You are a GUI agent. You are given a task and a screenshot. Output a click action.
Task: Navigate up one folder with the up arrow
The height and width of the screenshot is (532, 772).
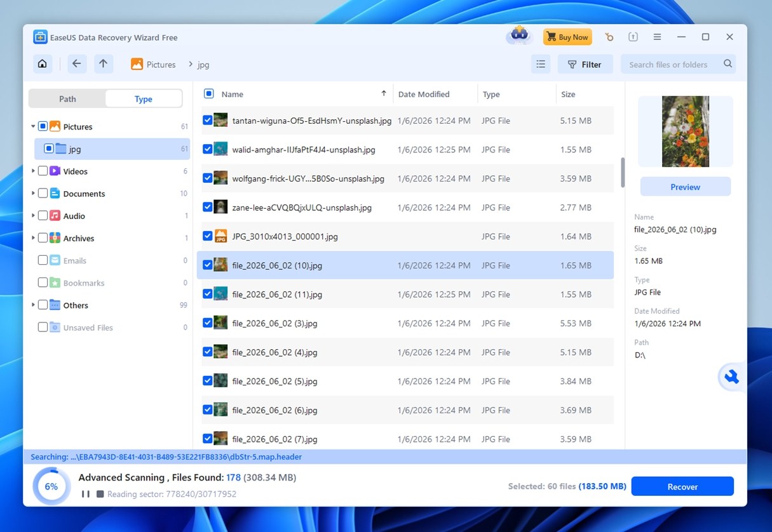pos(103,63)
